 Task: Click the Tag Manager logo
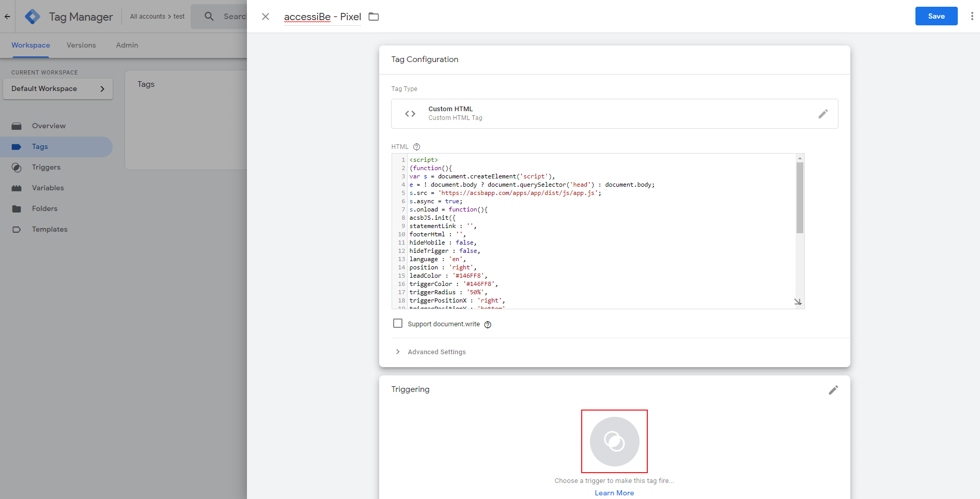tap(33, 17)
